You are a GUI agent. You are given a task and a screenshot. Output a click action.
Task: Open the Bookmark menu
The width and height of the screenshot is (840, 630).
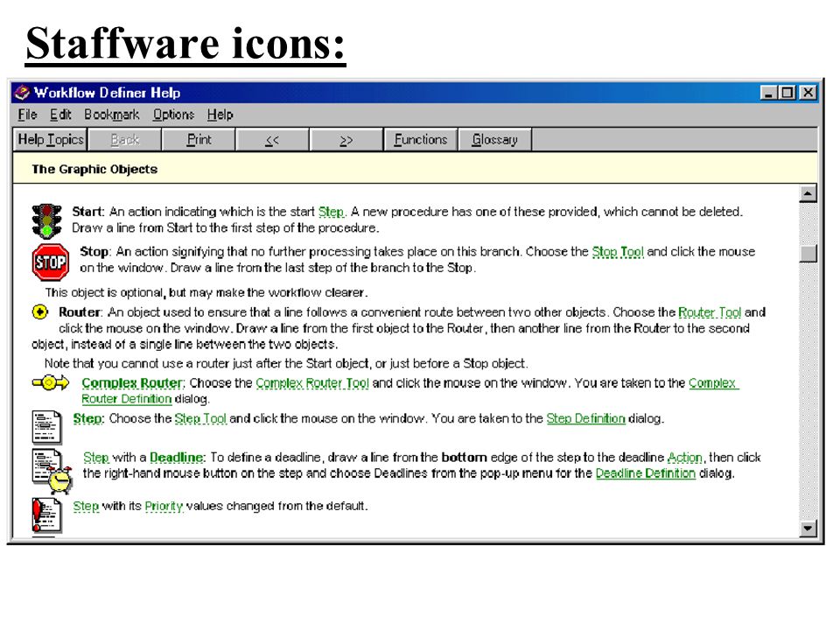(x=111, y=115)
